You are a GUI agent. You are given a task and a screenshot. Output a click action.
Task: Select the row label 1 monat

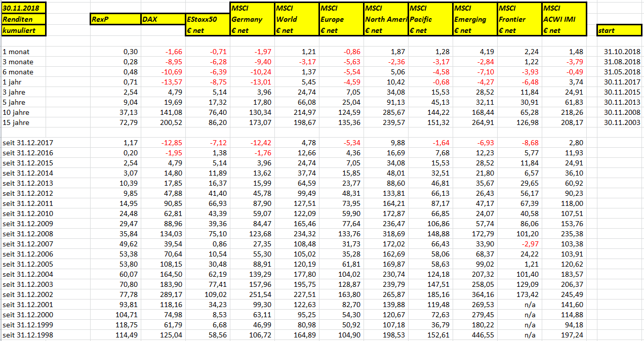(x=16, y=52)
